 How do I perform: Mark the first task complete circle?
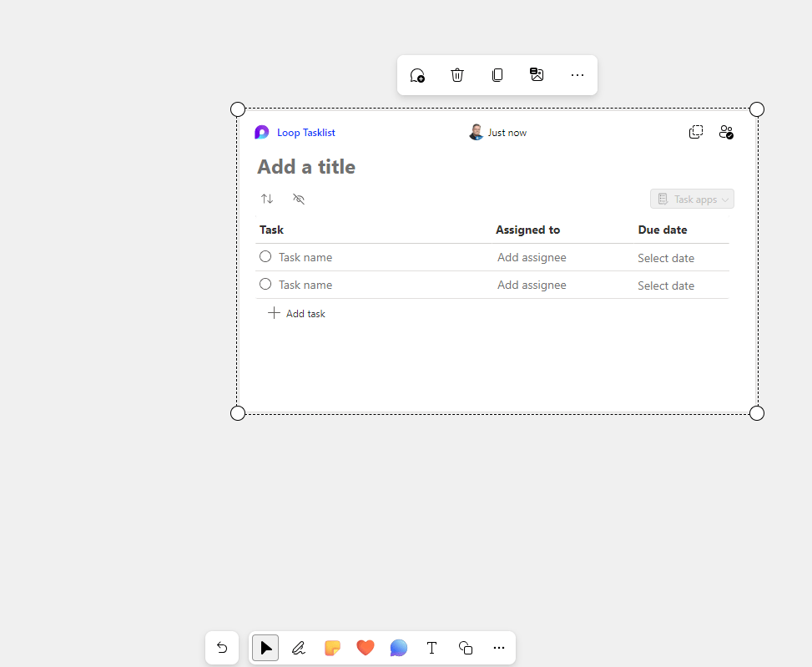tap(265, 257)
